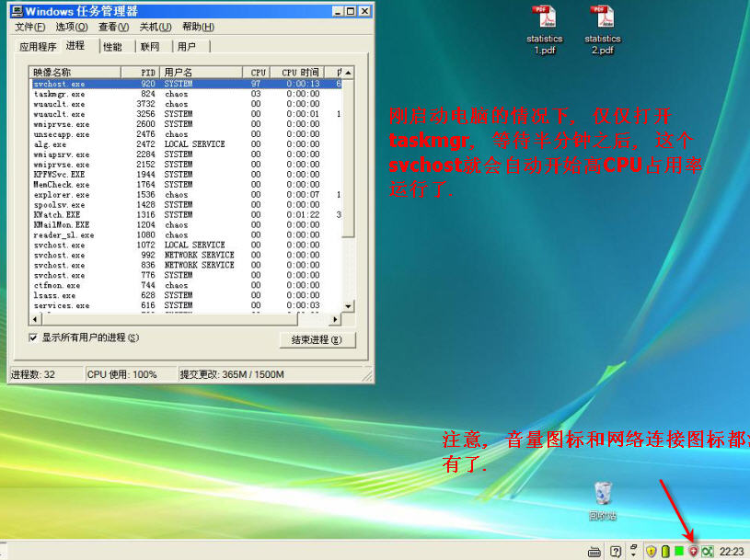This screenshot has height=560, width=750.
Task: Click the green CPU meter tray icon
Action: point(679,552)
